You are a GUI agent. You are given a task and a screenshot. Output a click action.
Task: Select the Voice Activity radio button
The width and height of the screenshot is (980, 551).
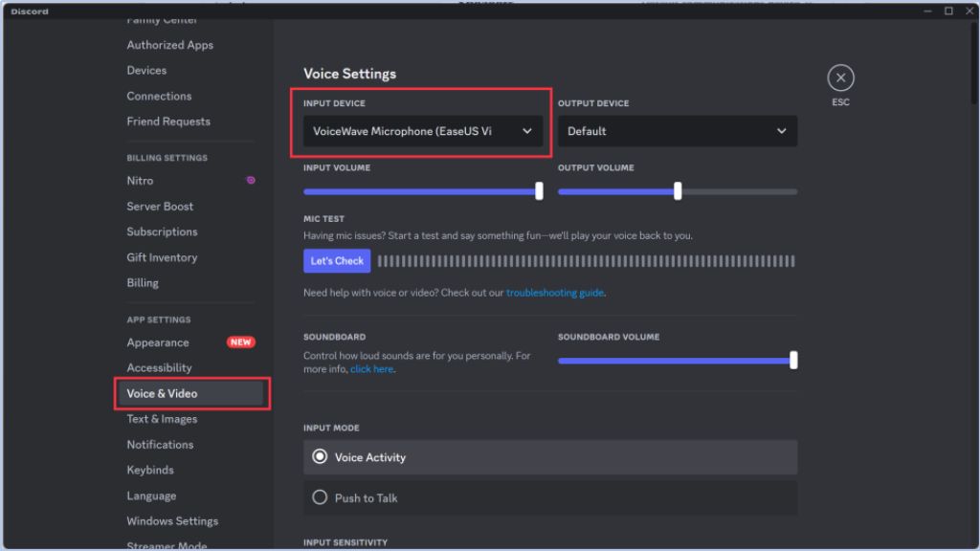[320, 456]
